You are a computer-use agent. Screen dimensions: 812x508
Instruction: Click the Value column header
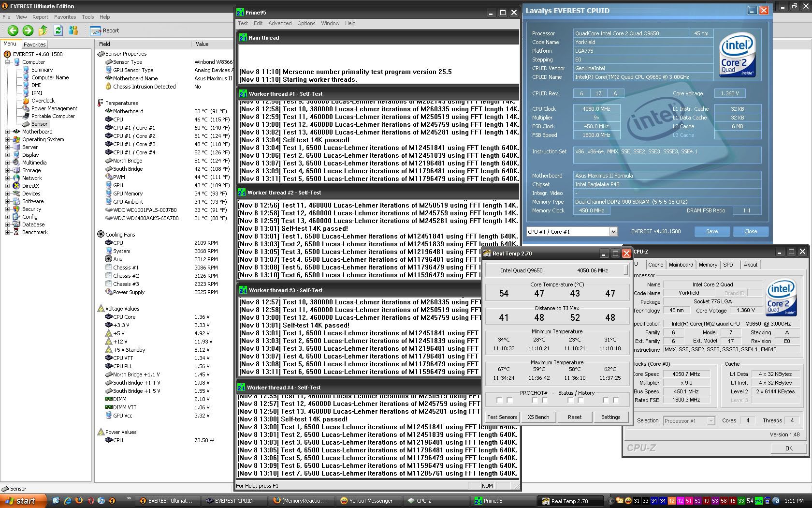213,44
